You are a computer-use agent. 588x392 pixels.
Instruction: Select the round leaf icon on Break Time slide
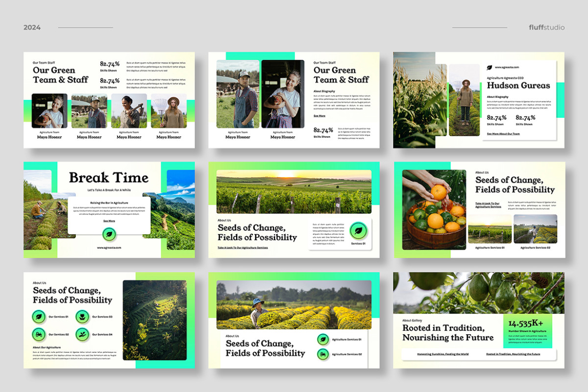(x=109, y=234)
